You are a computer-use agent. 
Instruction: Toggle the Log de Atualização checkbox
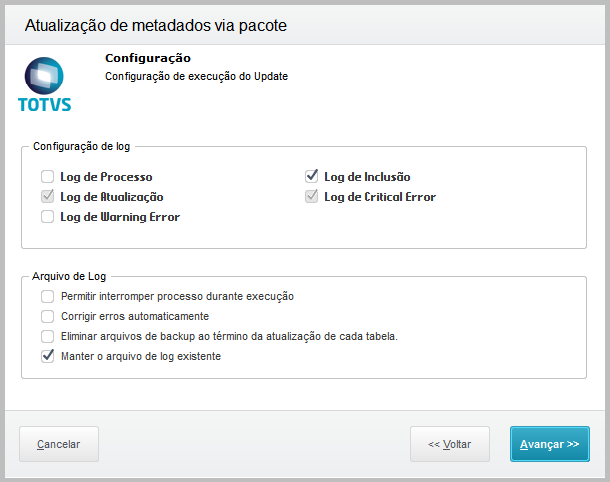pyautogui.click(x=47, y=197)
